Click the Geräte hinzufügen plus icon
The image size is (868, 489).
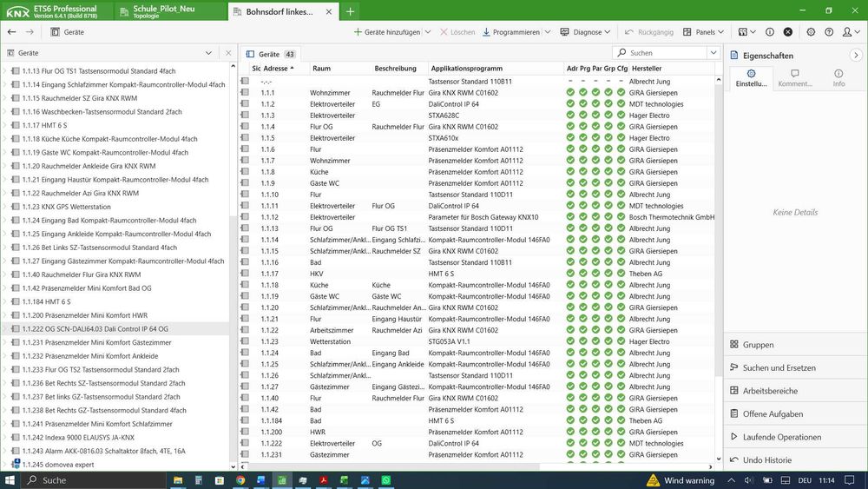358,32
